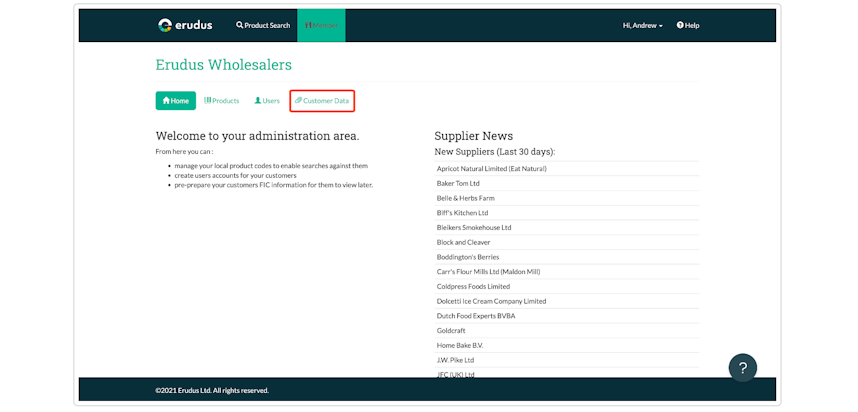Go to the Home tab
This screenshot has height=412, width=858.
click(x=176, y=101)
